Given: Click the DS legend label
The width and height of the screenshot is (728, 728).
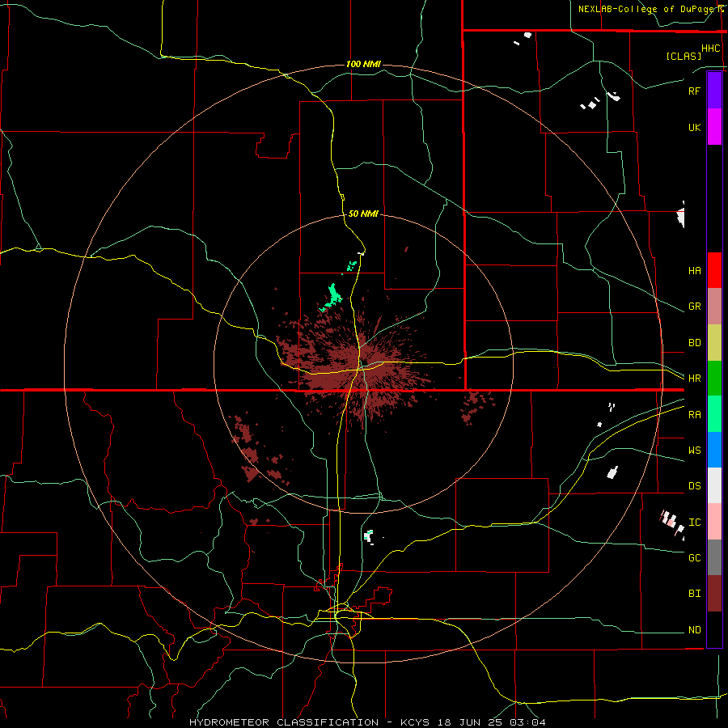Looking at the screenshot, I should click(694, 485).
